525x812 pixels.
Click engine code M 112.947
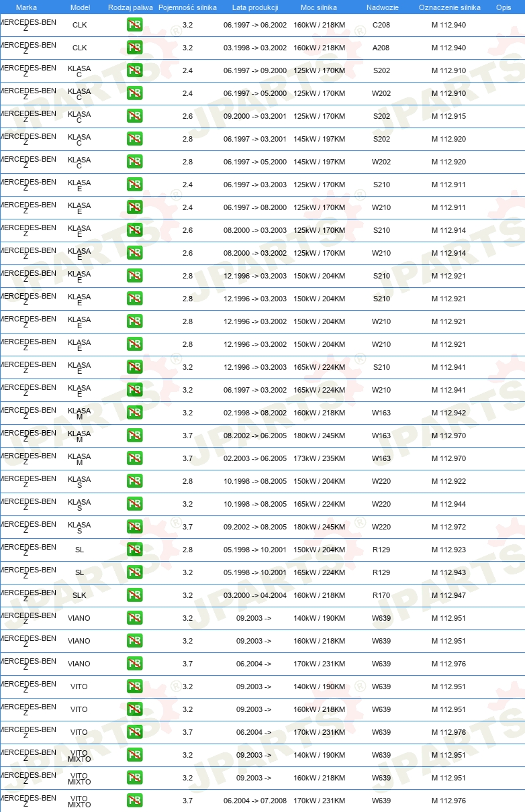point(448,596)
